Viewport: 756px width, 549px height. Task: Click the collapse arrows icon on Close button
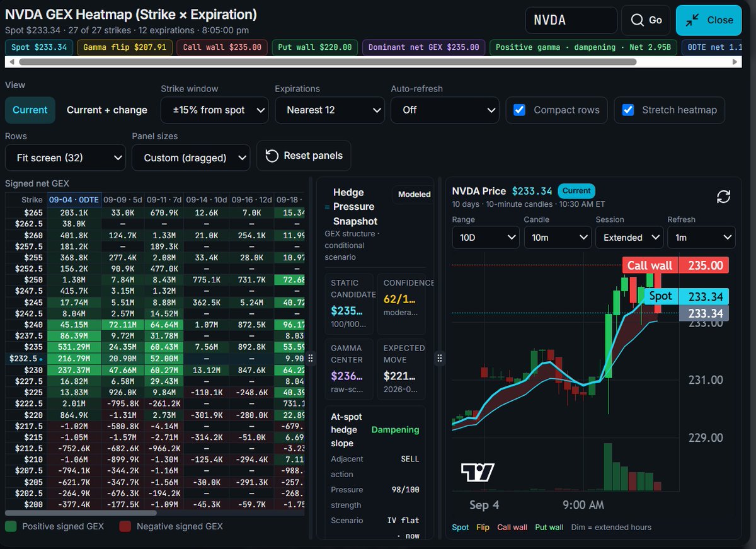coord(693,20)
